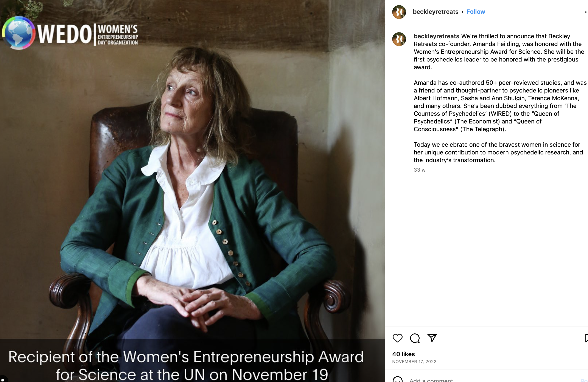This screenshot has width=588, height=382.
Task: Open the emoji picker beside comment field
Action: pyautogui.click(x=397, y=380)
